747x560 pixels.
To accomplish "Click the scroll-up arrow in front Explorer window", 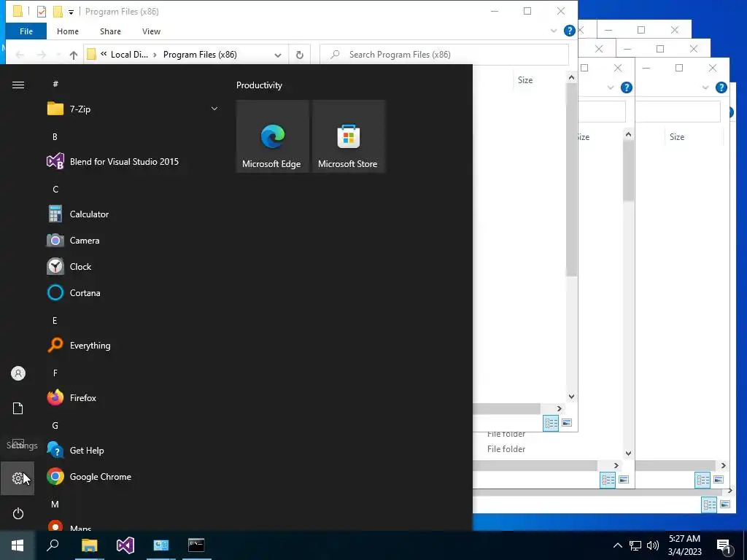I will pyautogui.click(x=572, y=77).
